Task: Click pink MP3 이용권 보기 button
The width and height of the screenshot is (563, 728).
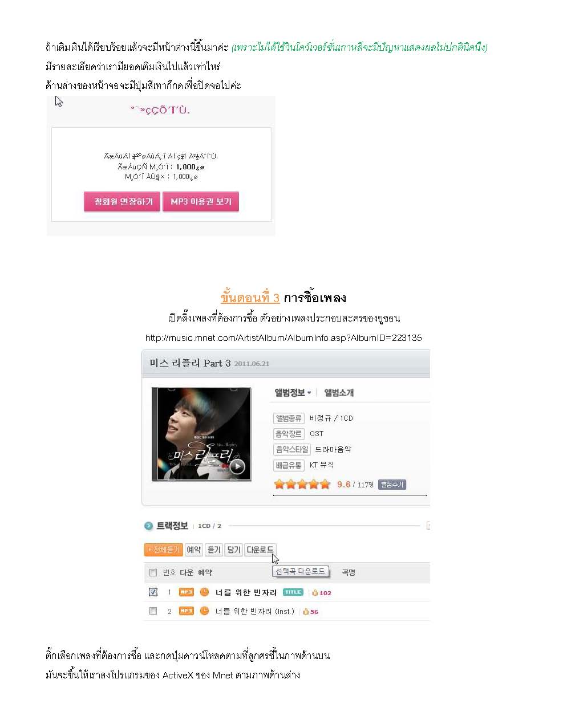Action: pos(201,202)
